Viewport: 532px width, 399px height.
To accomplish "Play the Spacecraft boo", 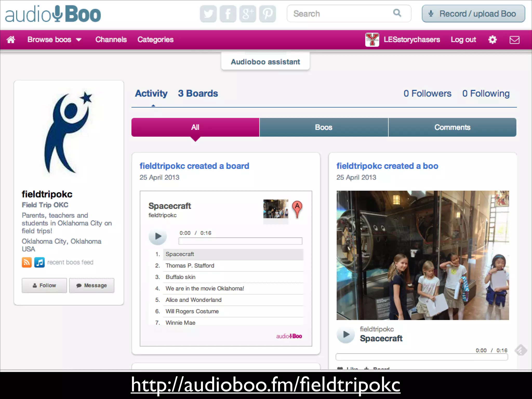I will tap(345, 334).
